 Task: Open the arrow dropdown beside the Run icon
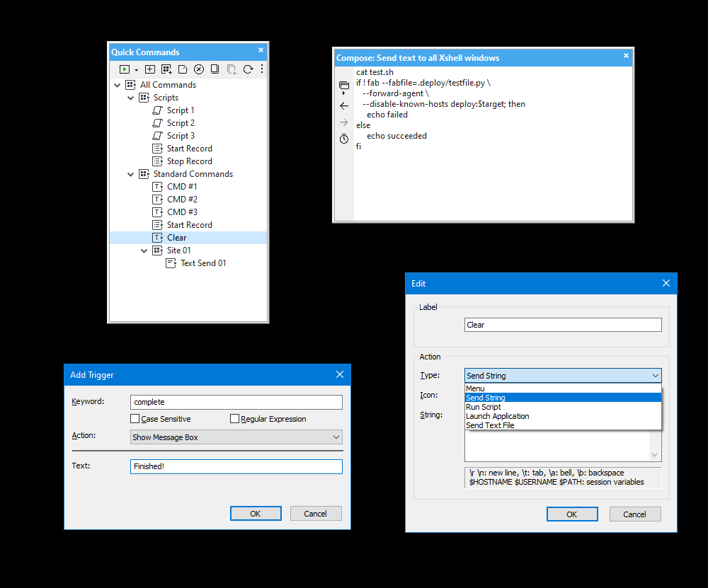click(137, 70)
